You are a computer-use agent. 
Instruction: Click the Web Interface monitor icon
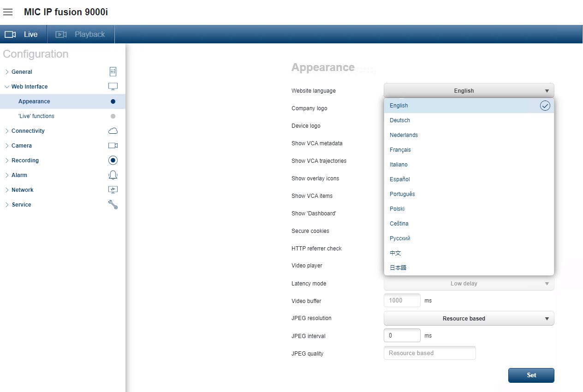click(113, 86)
